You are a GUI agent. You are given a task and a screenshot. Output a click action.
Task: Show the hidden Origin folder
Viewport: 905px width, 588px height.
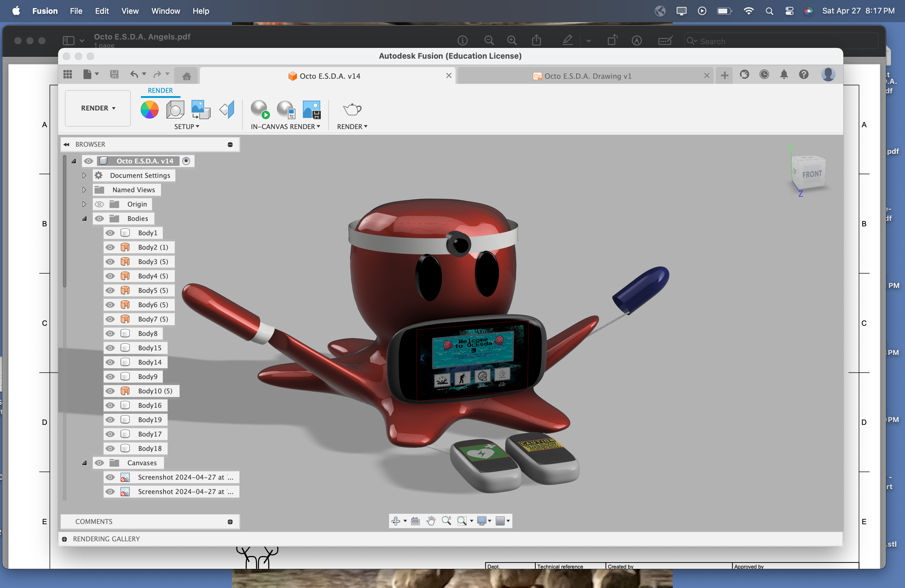99,204
